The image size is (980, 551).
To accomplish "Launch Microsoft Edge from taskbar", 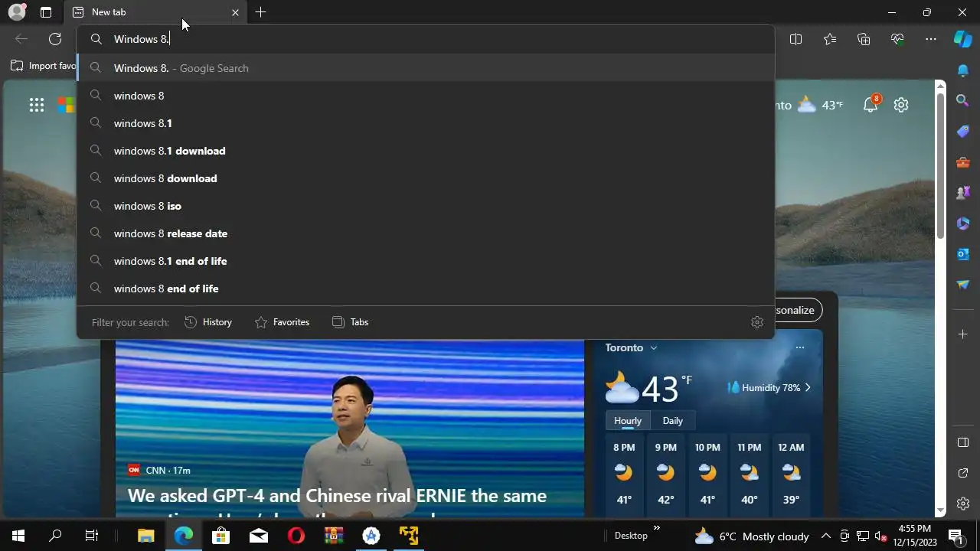I will pyautogui.click(x=184, y=536).
